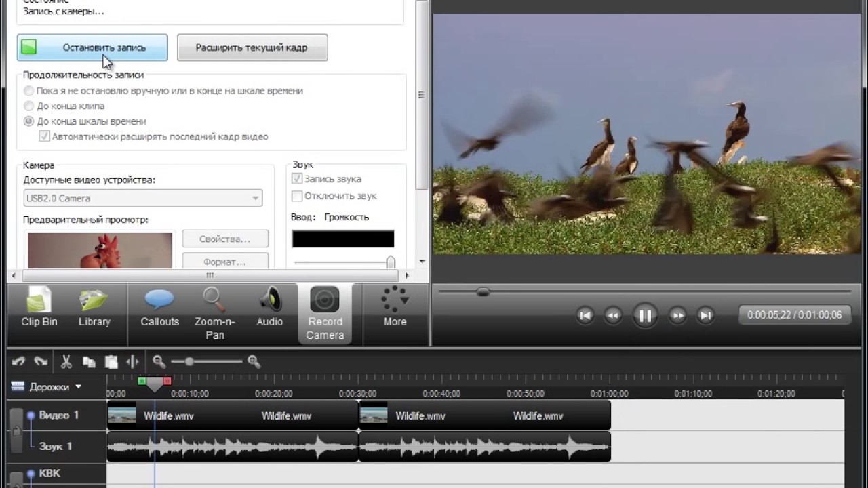Click the horizontal scrollbar right arrow
The height and width of the screenshot is (488, 868).
coord(407,276)
